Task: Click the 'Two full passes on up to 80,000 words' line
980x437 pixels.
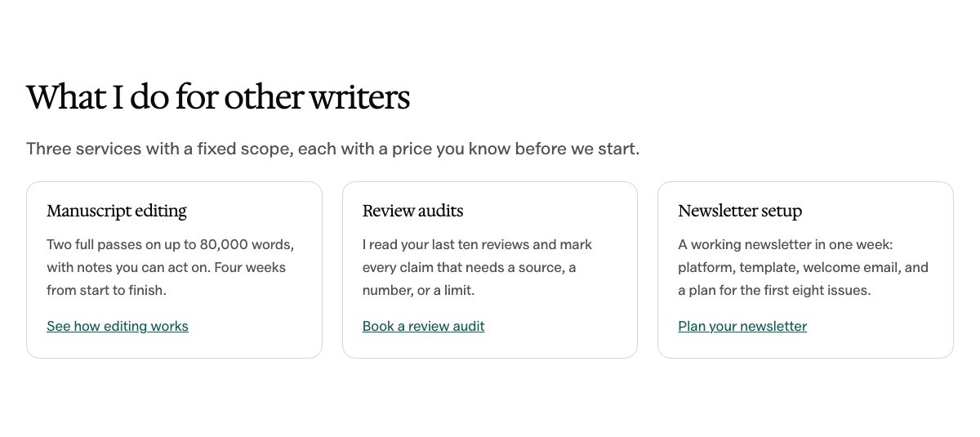Action: [171, 244]
